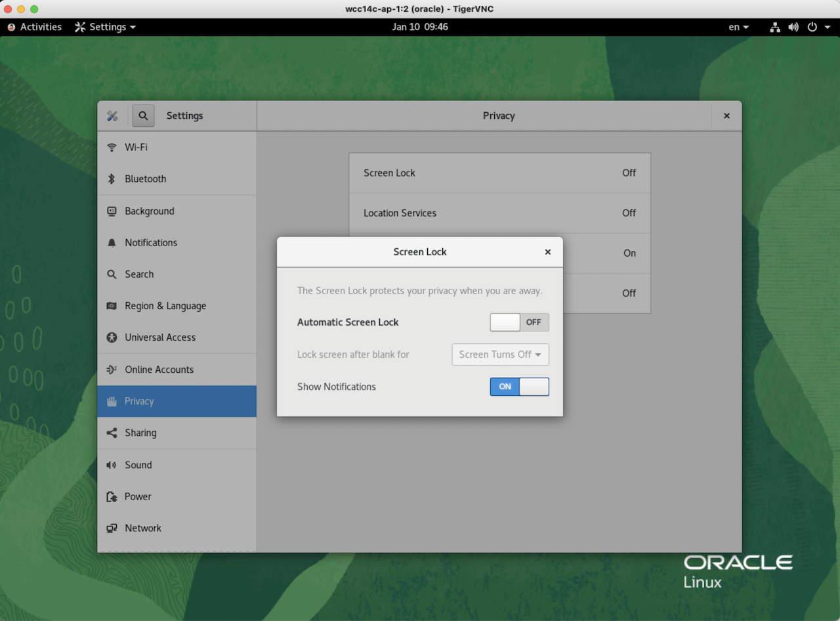
Task: Click the tools icon in Settings header
Action: click(x=112, y=116)
